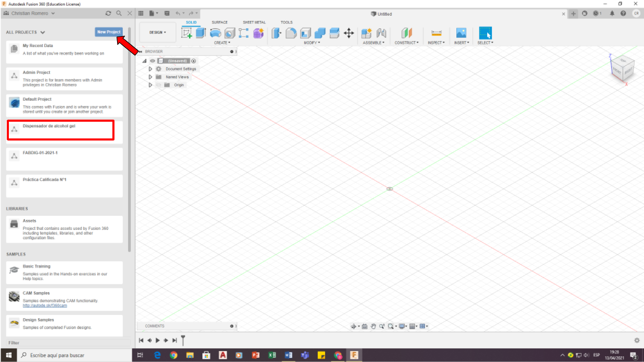The image size is (644, 362).
Task: Toggle visibility of the Unsaved root component
Action: click(153, 61)
